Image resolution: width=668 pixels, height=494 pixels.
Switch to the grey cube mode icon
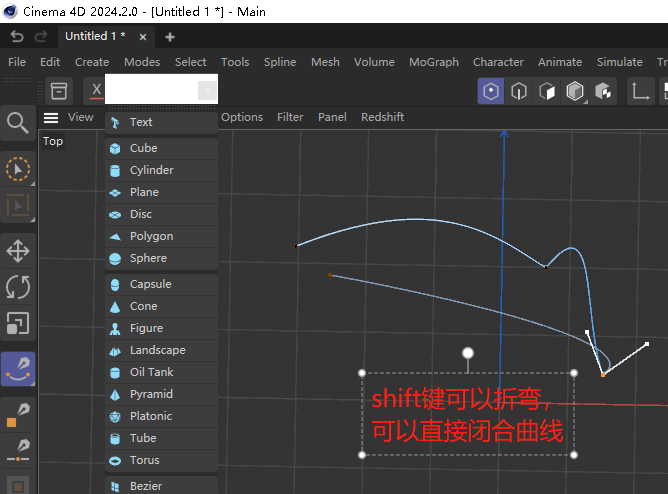[x=575, y=91]
